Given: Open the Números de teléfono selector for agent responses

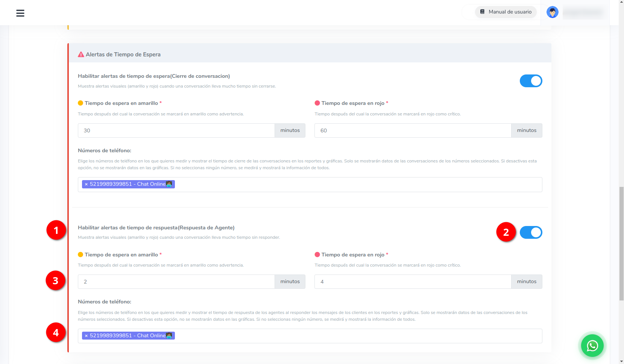Looking at the screenshot, I should tap(339, 335).
